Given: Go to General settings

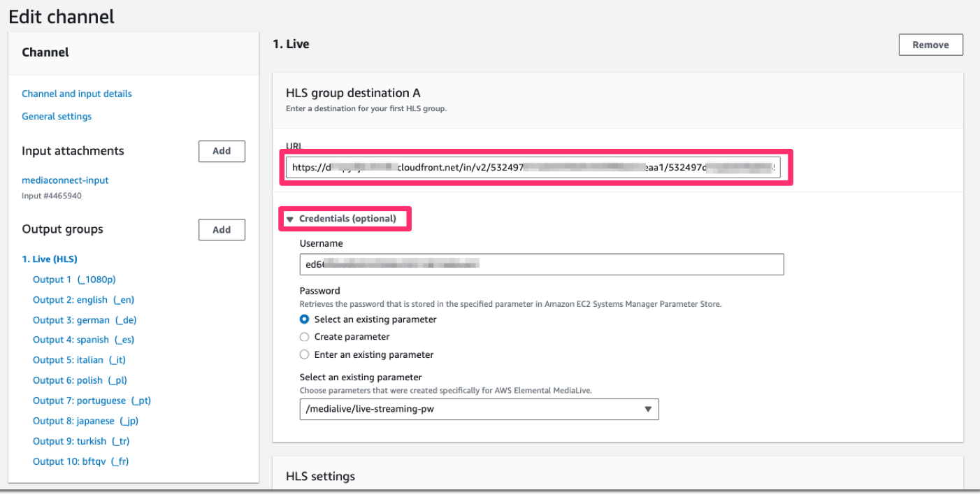Looking at the screenshot, I should pos(57,117).
